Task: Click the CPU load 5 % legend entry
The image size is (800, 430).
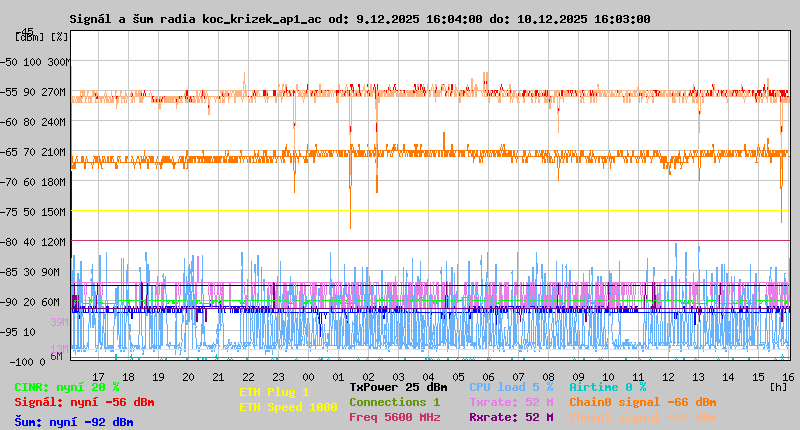Action: [x=511, y=387]
